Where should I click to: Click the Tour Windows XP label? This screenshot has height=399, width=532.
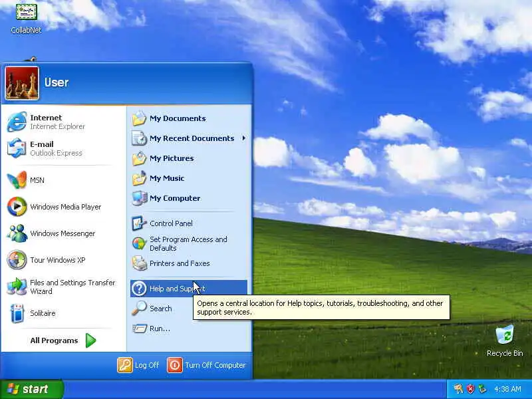[58, 260]
